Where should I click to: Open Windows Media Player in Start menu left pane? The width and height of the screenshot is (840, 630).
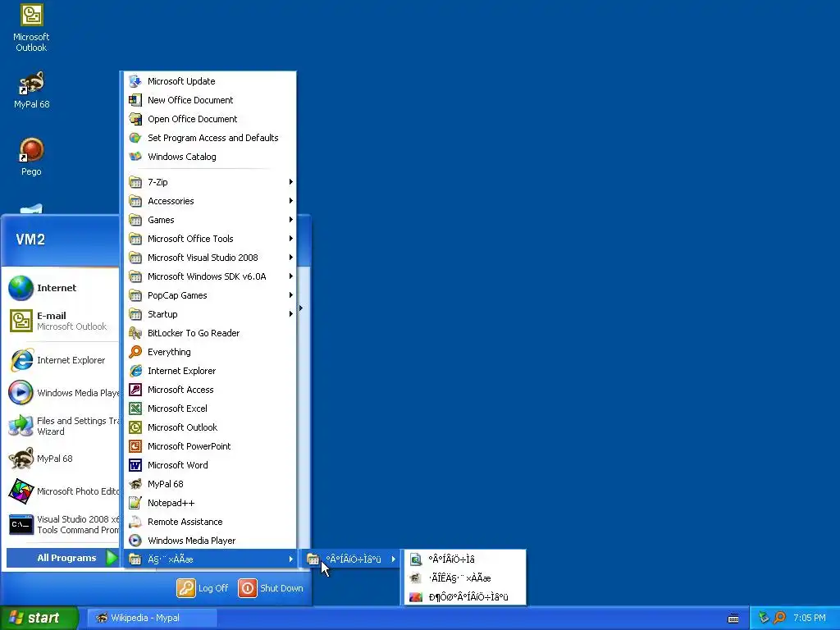pyautogui.click(x=62, y=393)
